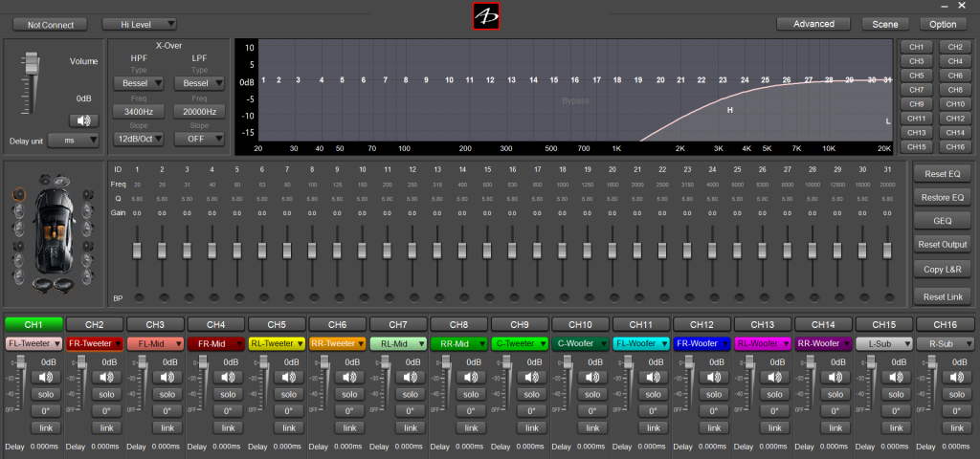Toggle bypass for EQ band 1
The image size is (980, 459).
[137, 297]
